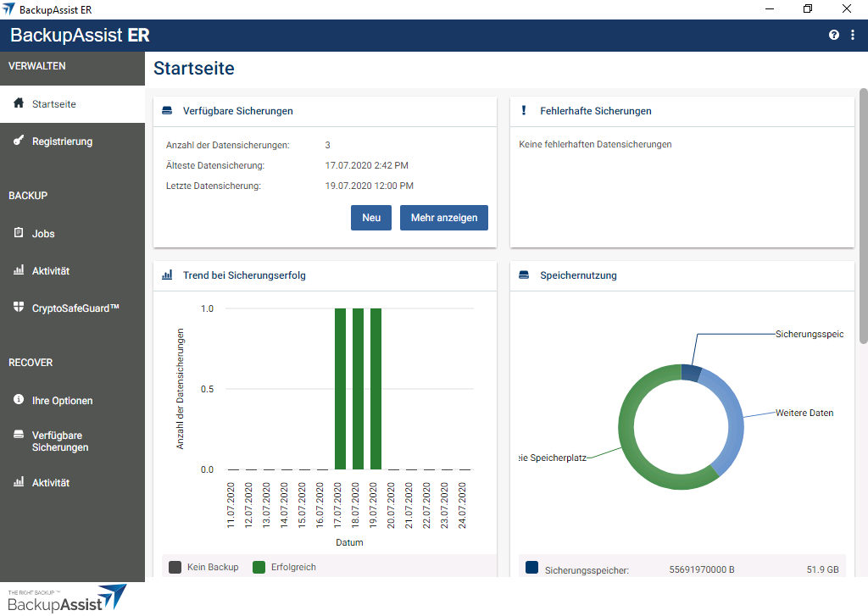Image resolution: width=868 pixels, height=616 pixels.
Task: Click the Registrierung key icon
Action: click(x=19, y=141)
